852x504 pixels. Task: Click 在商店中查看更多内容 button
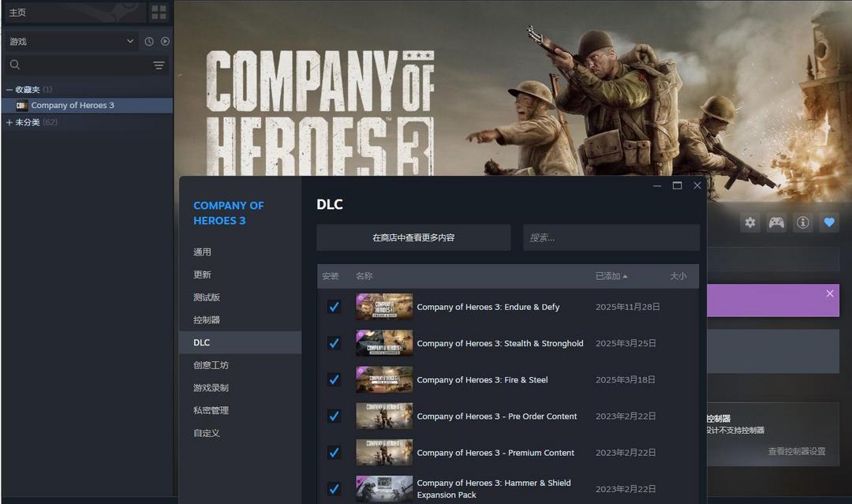413,237
